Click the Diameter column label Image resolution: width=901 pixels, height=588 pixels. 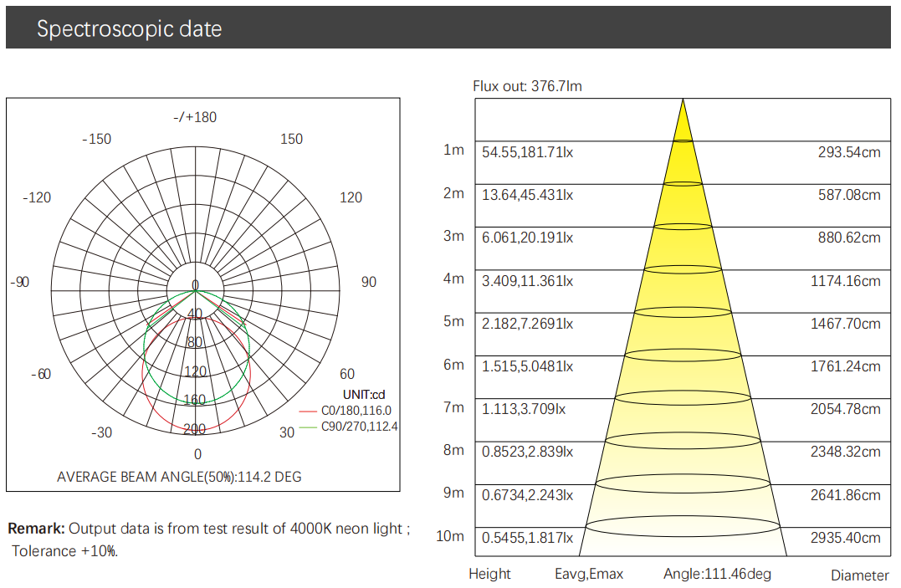pyautogui.click(x=859, y=575)
